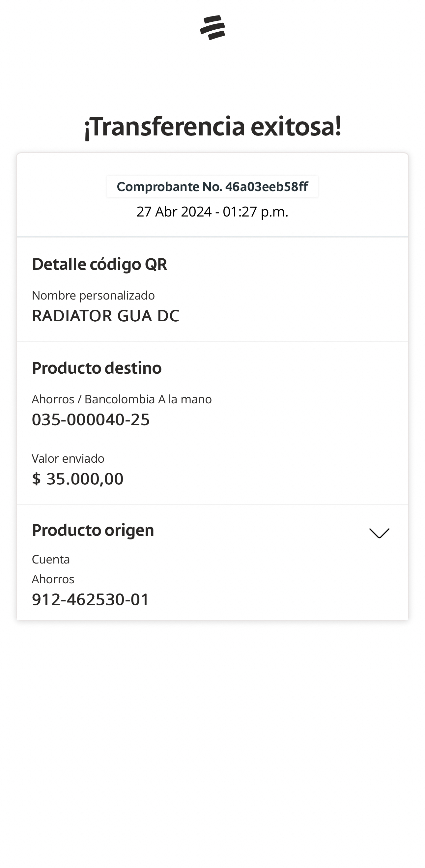Select origin account number 912-462530-01
425x868 pixels.
[x=90, y=599]
